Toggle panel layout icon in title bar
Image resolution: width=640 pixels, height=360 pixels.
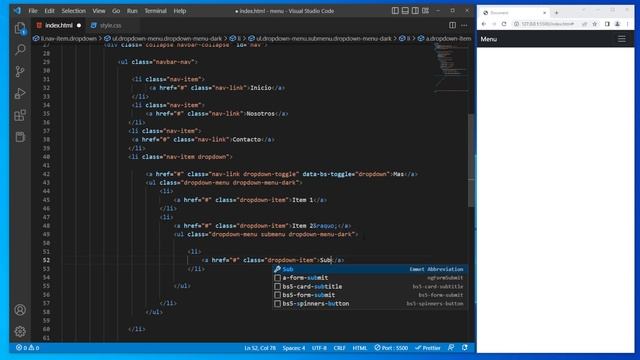click(405, 11)
